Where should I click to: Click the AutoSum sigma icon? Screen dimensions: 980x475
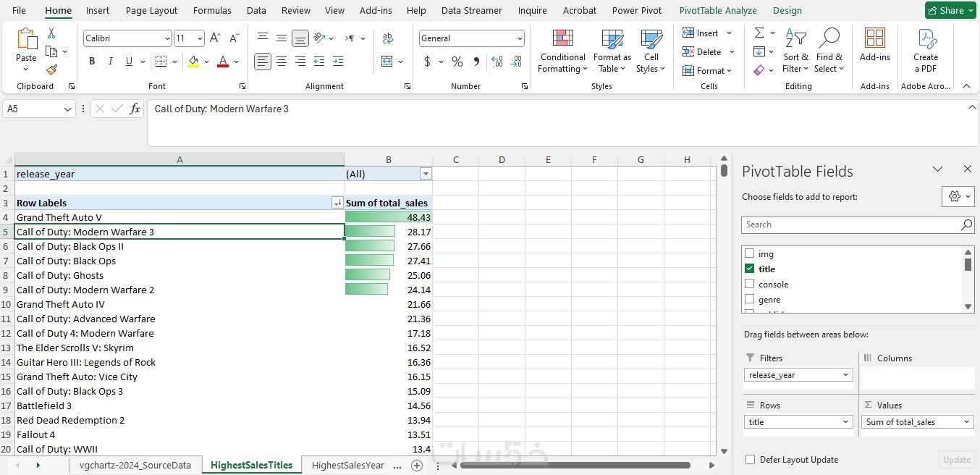(759, 33)
